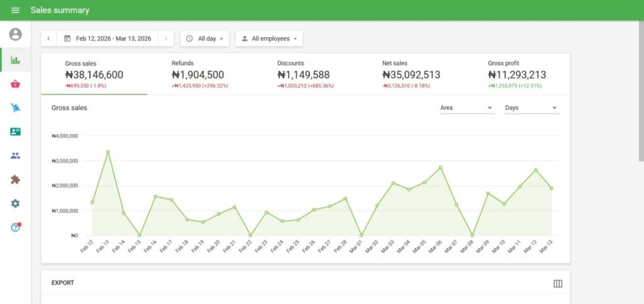
Task: Go to previous date range arrow
Action: 48,38
